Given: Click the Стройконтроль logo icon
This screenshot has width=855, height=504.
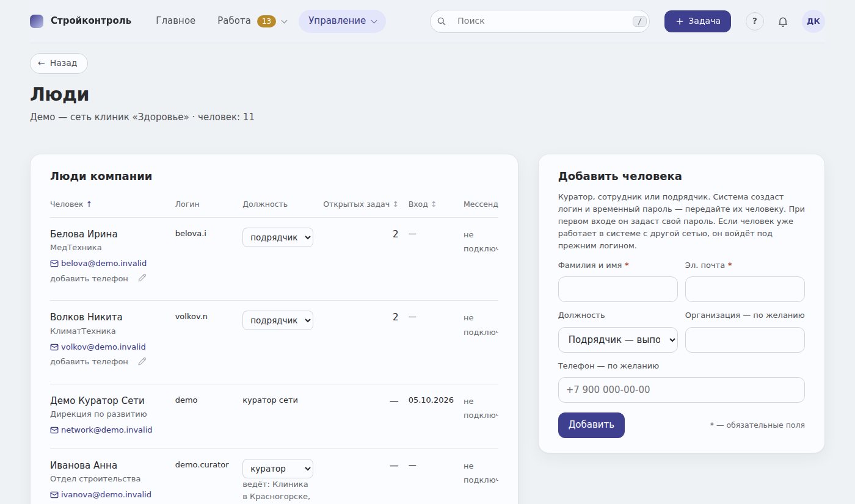Looking at the screenshot, I should [x=37, y=21].
